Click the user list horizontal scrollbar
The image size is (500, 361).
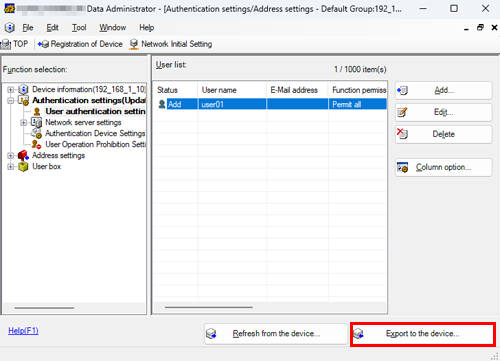(269, 307)
